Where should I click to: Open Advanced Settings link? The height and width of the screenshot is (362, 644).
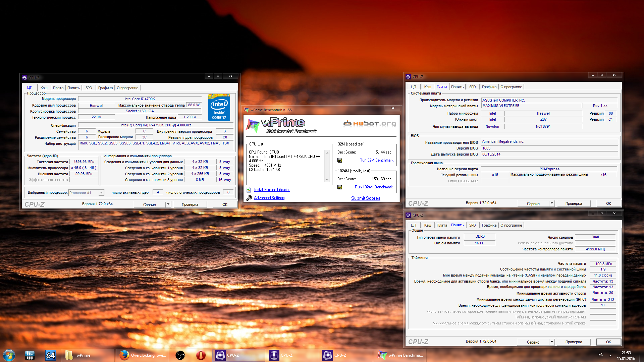point(269,198)
